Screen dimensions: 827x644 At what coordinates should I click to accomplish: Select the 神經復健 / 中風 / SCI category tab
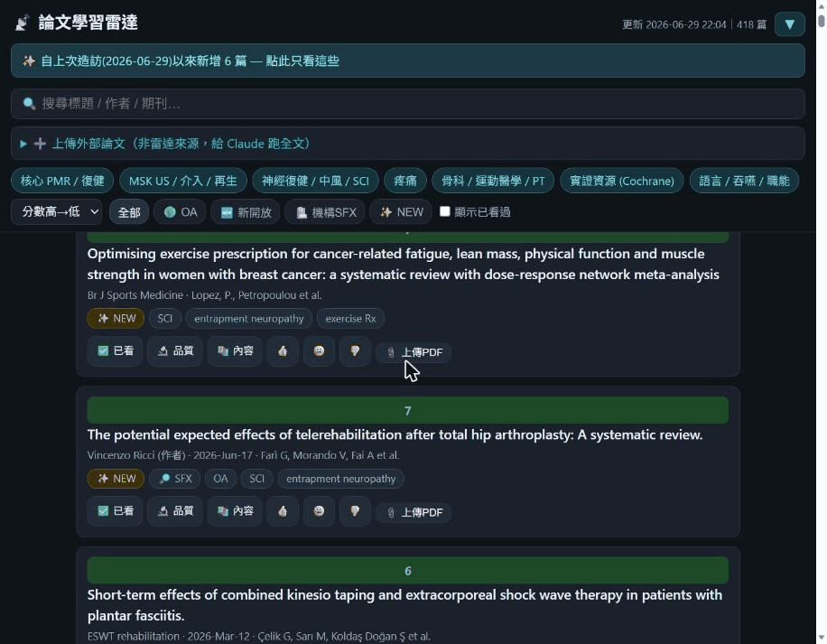pos(315,181)
